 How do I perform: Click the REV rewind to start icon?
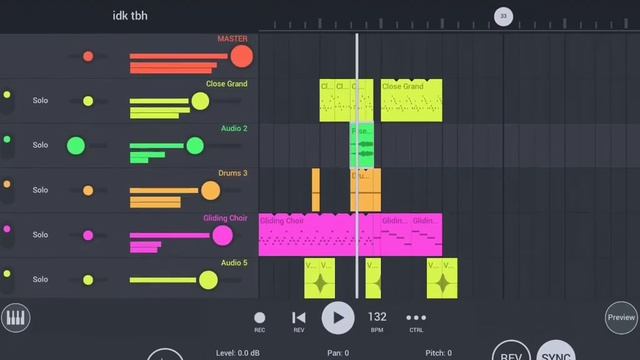[299, 318]
